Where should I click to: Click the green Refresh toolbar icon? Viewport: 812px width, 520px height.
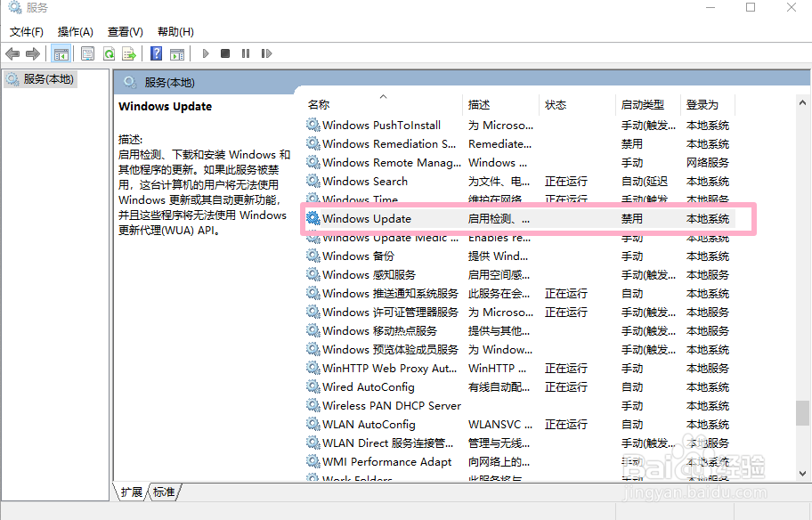[109, 53]
